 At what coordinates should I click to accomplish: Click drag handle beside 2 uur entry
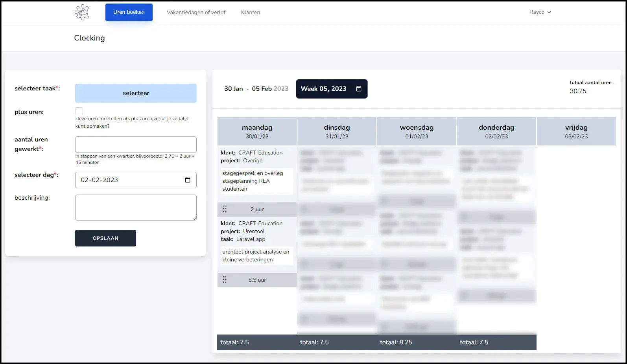[225, 209]
